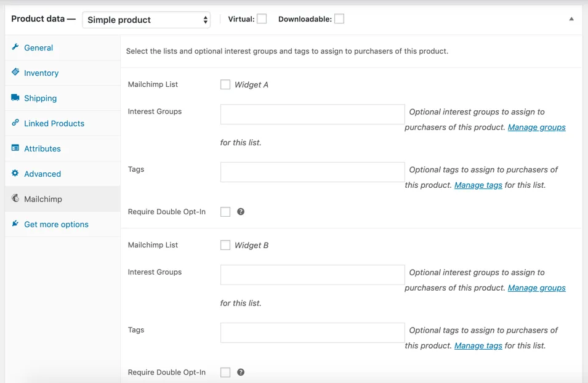The width and height of the screenshot is (588, 383).
Task: Click the Inventory tag icon
Action: [x=15, y=71]
